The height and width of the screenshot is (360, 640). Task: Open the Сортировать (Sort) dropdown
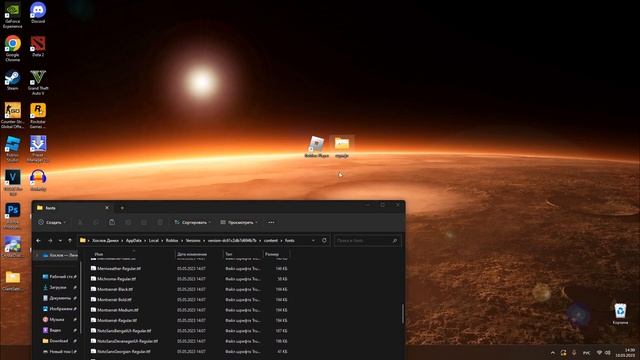(193, 222)
